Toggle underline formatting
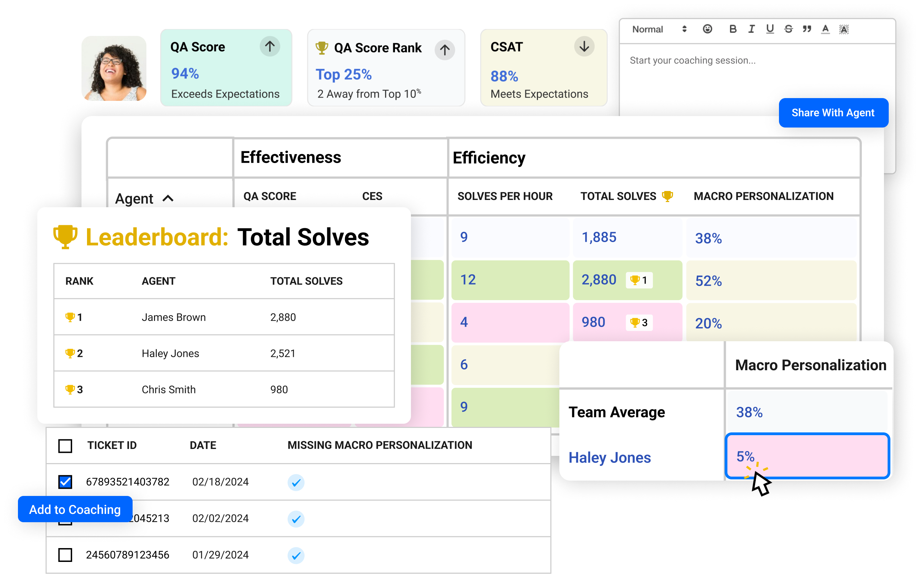This screenshot has height=574, width=924. point(770,29)
